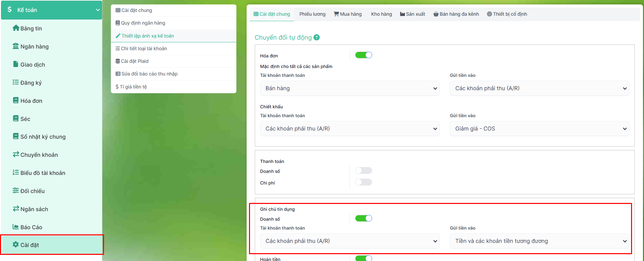The image size is (644, 261).
Task: Click the Ngân hàng bank icon
Action: point(16,46)
